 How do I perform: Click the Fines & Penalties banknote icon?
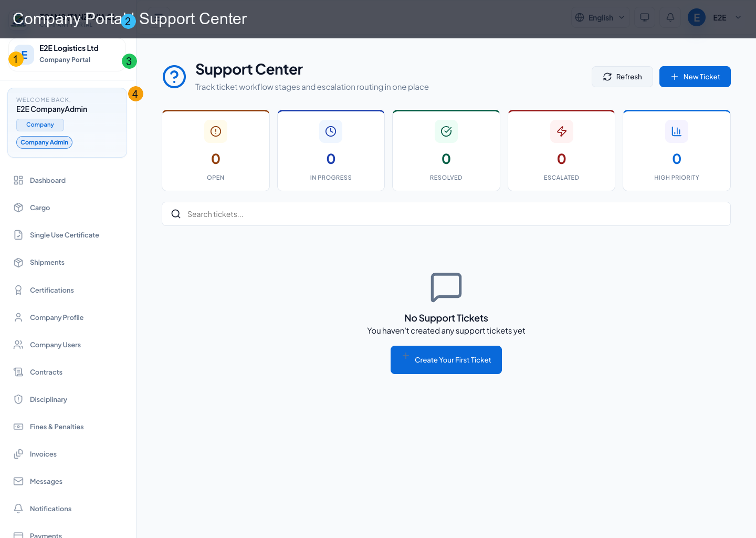(x=18, y=427)
